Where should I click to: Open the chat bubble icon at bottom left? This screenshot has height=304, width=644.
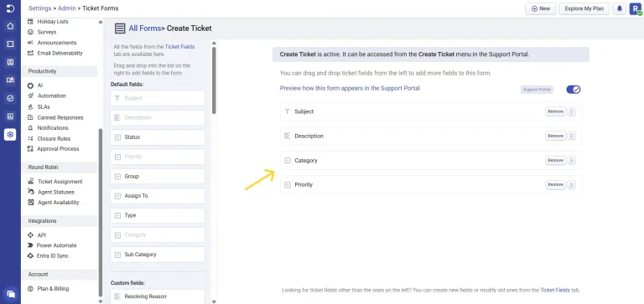pyautogui.click(x=11, y=294)
